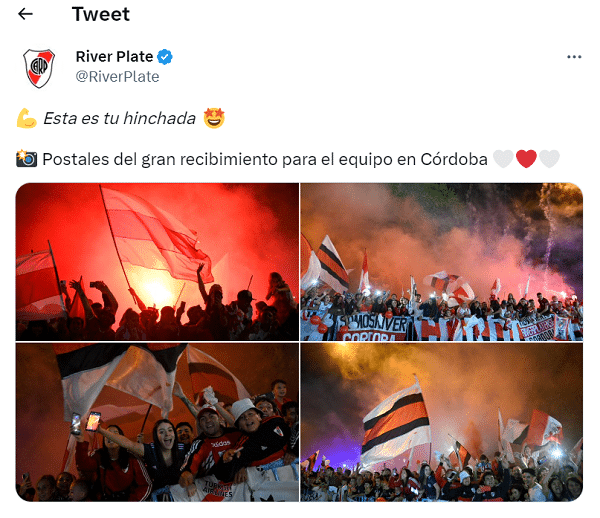Click the last white heart emoji

click(x=549, y=159)
